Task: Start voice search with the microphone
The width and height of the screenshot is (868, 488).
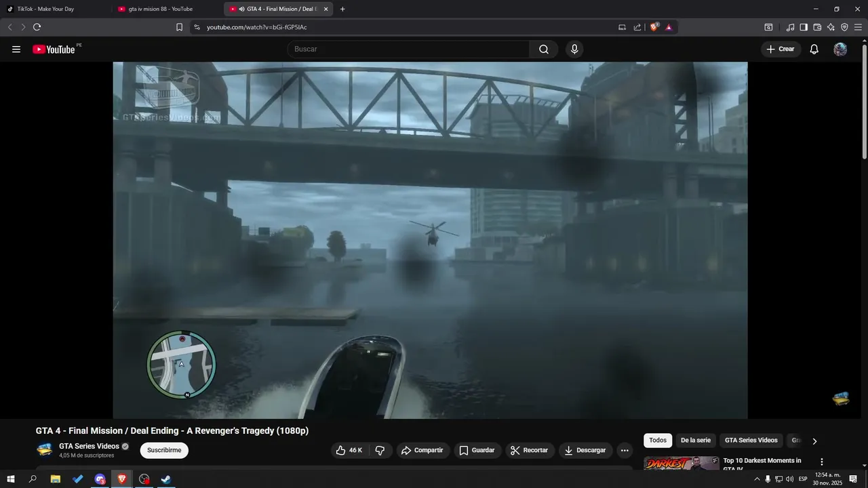Action: (x=574, y=49)
